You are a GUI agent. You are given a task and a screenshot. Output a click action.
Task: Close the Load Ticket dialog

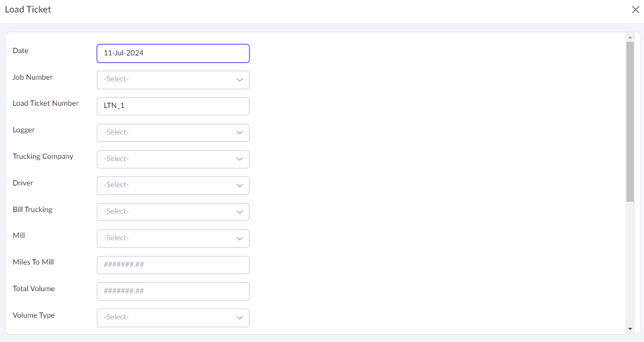pos(636,10)
